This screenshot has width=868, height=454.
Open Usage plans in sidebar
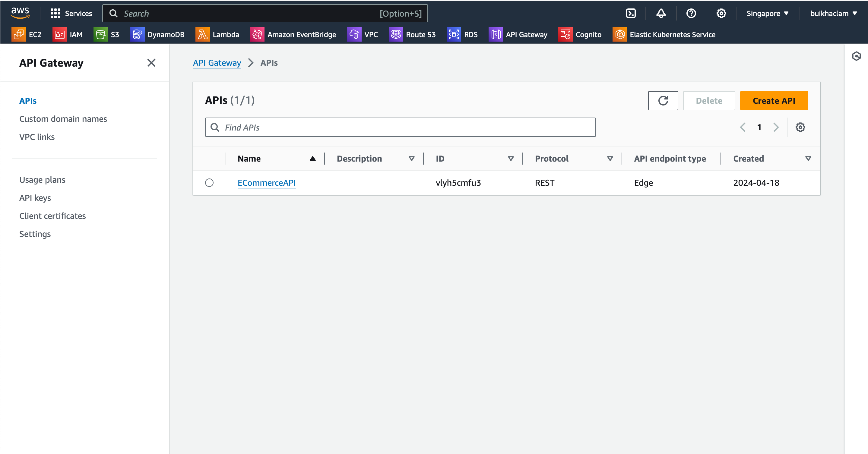(43, 180)
